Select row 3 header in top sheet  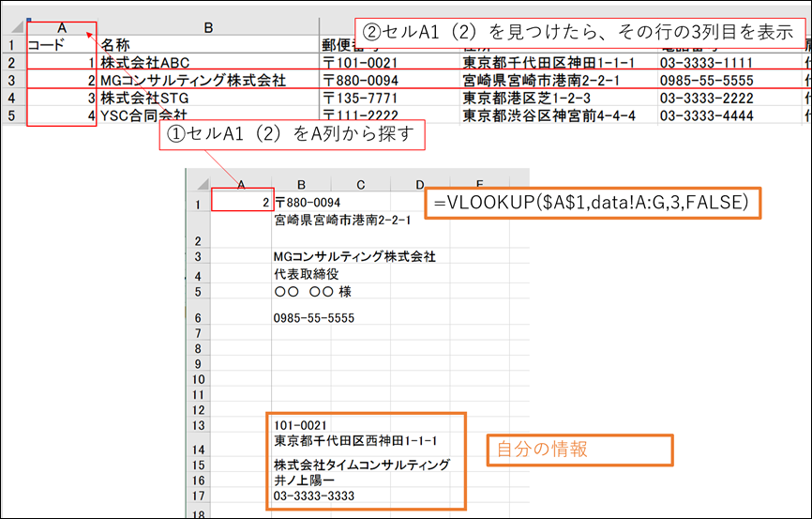tap(12, 81)
